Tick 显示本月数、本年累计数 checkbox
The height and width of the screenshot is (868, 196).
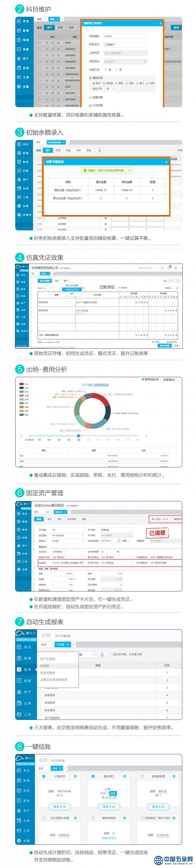(x=111, y=654)
